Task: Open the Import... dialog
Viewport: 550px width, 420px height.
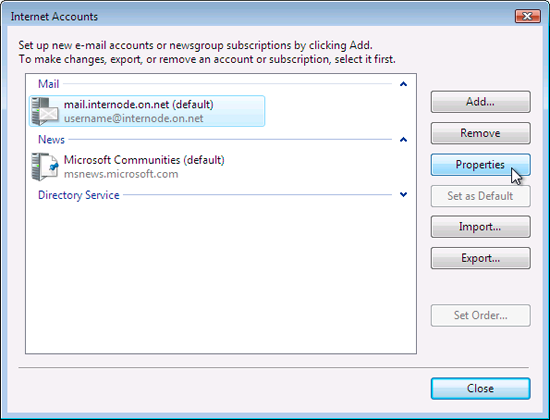Action: click(x=481, y=227)
